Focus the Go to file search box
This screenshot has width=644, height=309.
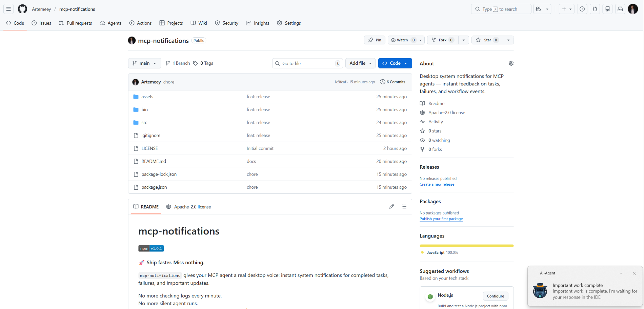307,63
